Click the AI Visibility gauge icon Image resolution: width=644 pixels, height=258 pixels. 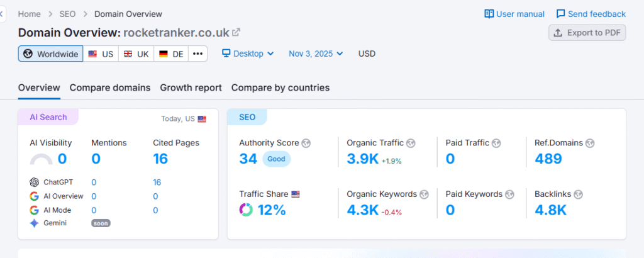point(42,159)
